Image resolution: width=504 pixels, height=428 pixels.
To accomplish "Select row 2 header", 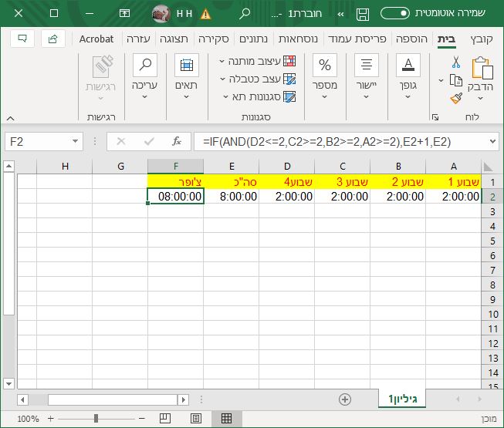I will 492,197.
